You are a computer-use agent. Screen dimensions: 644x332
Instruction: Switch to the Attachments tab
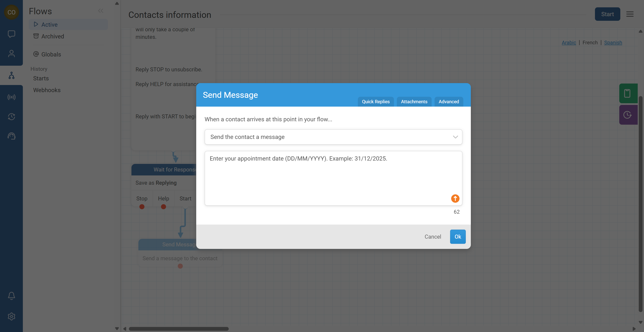coord(414,102)
